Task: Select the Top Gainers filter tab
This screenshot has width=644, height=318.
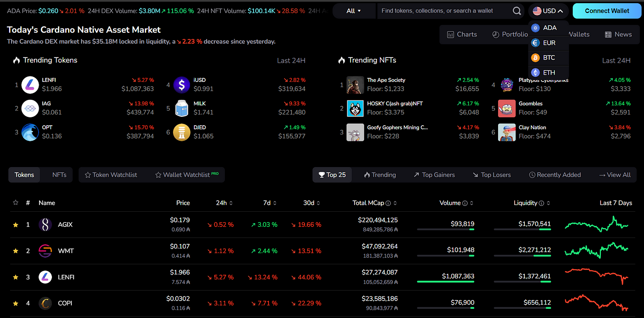Action: click(434, 175)
